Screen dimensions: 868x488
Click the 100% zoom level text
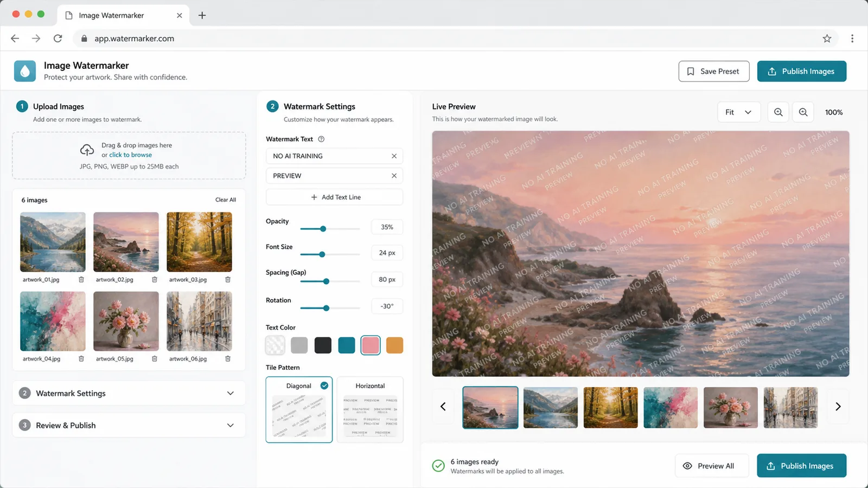(834, 112)
